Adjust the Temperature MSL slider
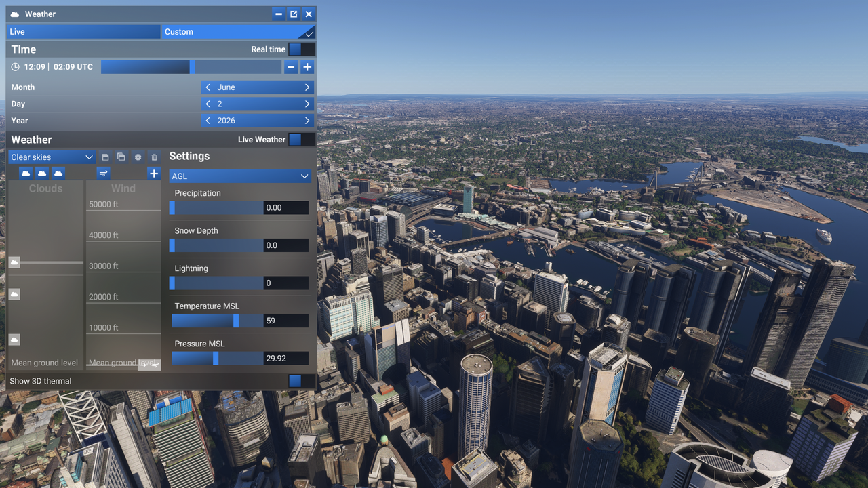The image size is (868, 488). point(217,321)
